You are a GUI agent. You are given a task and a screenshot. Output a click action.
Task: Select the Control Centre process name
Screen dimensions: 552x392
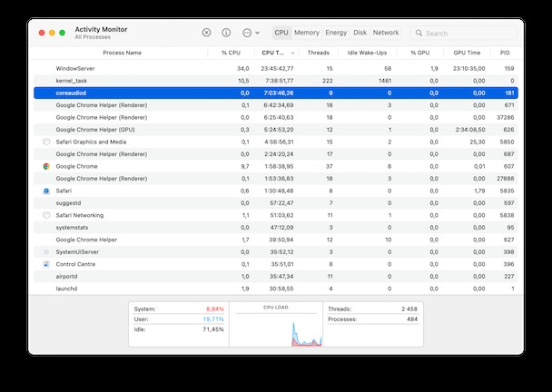point(75,264)
